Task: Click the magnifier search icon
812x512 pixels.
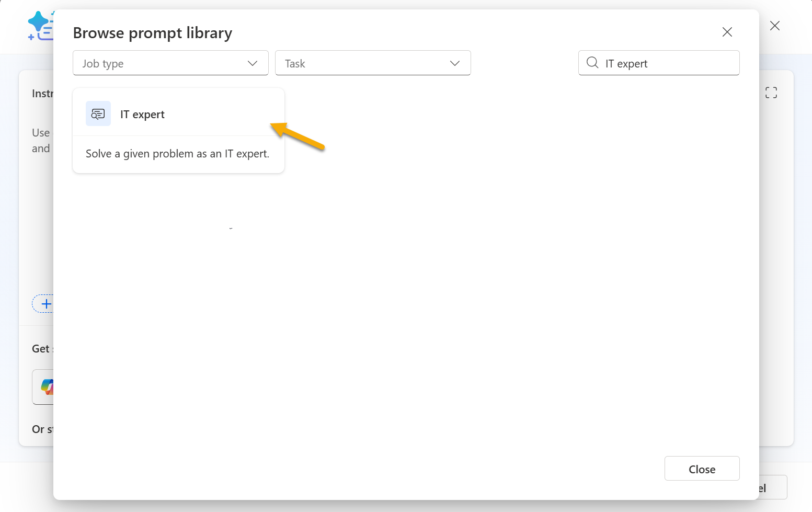Action: [x=592, y=63]
